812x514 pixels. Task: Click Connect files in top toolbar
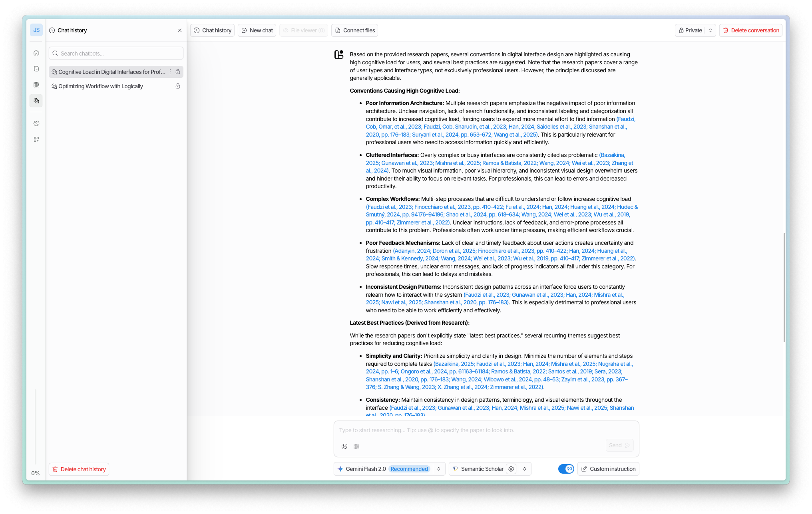pos(354,30)
